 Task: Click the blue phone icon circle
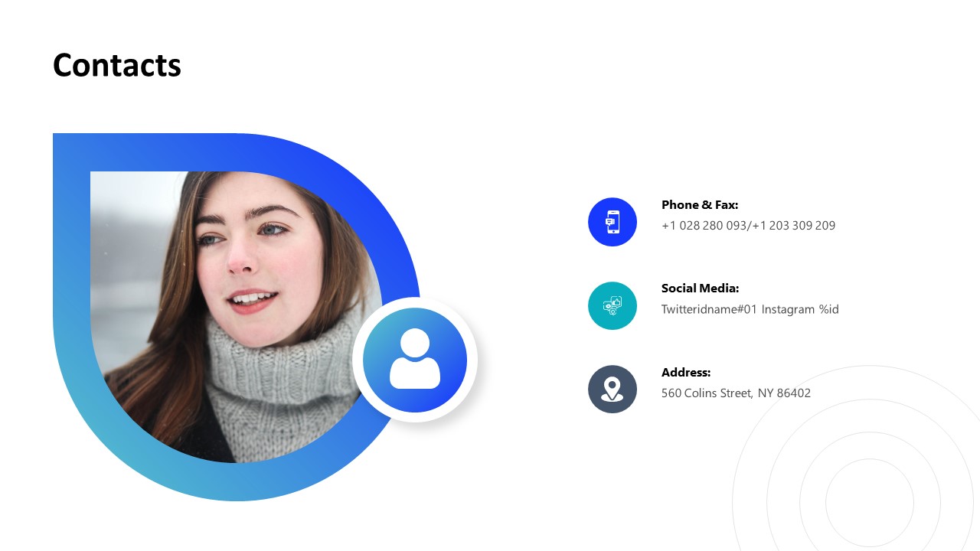pyautogui.click(x=612, y=222)
